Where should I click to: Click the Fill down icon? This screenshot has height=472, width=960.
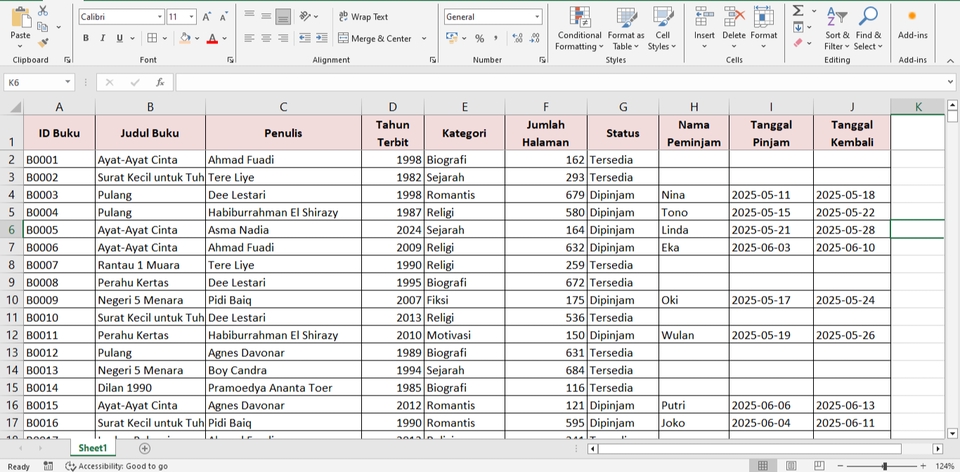click(x=798, y=27)
